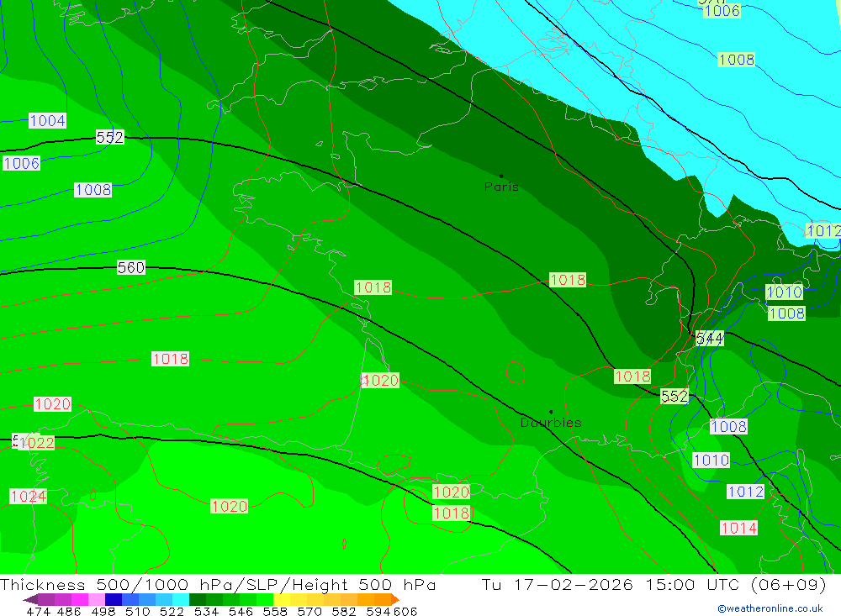Click the dark blue legend swatch
This screenshot has height=616, width=841.
(x=114, y=599)
